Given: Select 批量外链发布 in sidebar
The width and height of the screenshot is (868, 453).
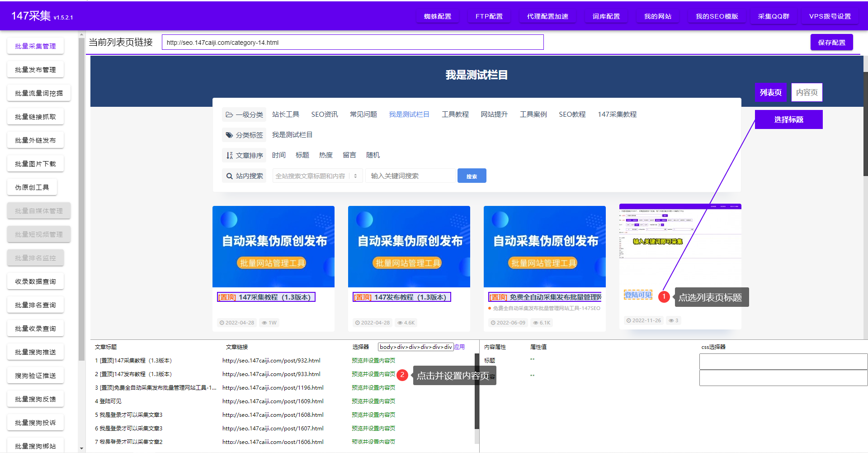Looking at the screenshot, I should [35, 140].
